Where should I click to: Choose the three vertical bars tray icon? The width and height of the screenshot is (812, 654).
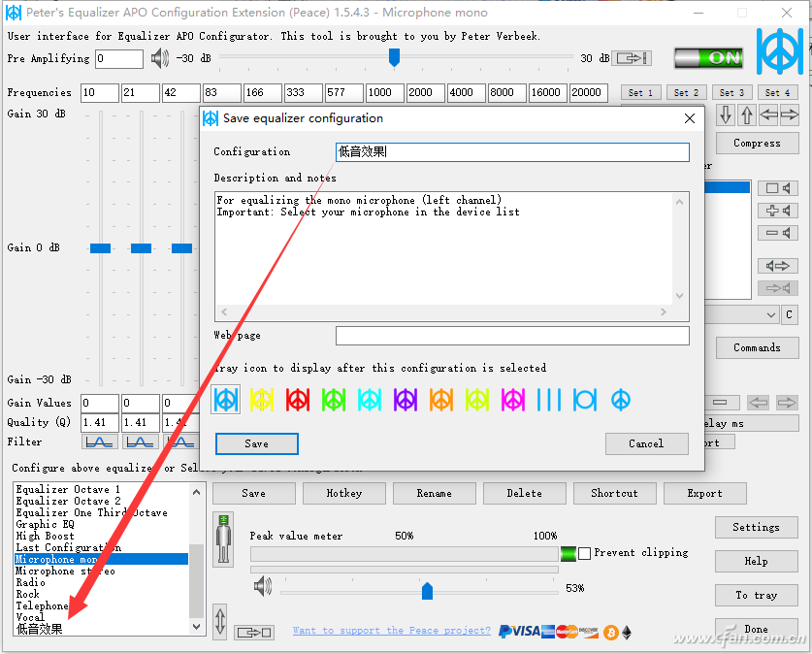point(549,400)
